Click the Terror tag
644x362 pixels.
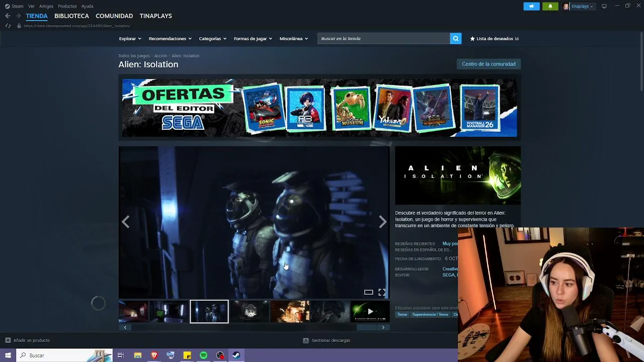tap(402, 315)
